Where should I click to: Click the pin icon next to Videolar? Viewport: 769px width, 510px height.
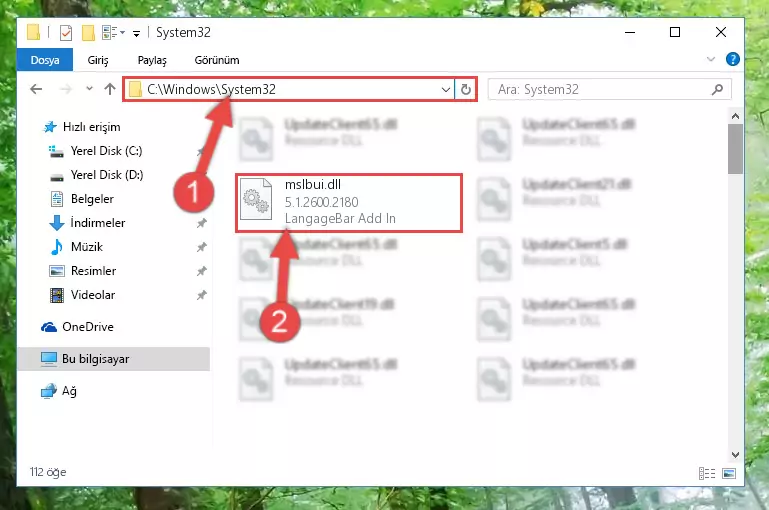click(202, 295)
